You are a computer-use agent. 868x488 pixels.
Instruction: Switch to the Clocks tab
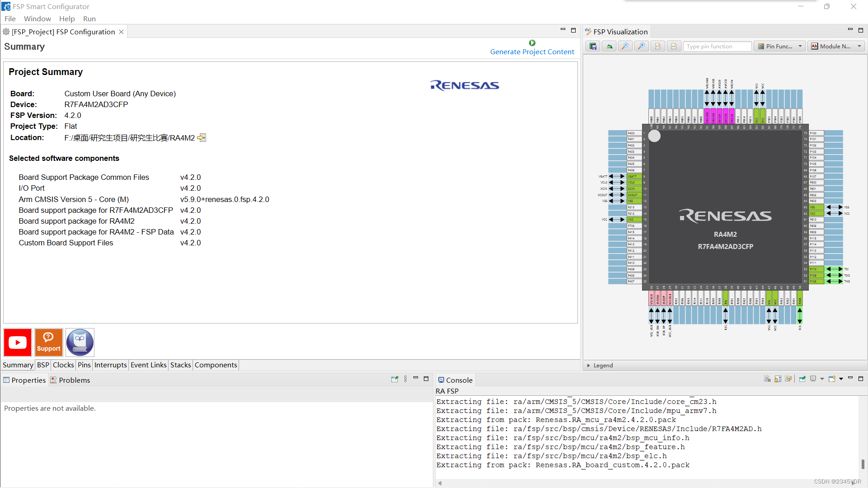(x=63, y=365)
